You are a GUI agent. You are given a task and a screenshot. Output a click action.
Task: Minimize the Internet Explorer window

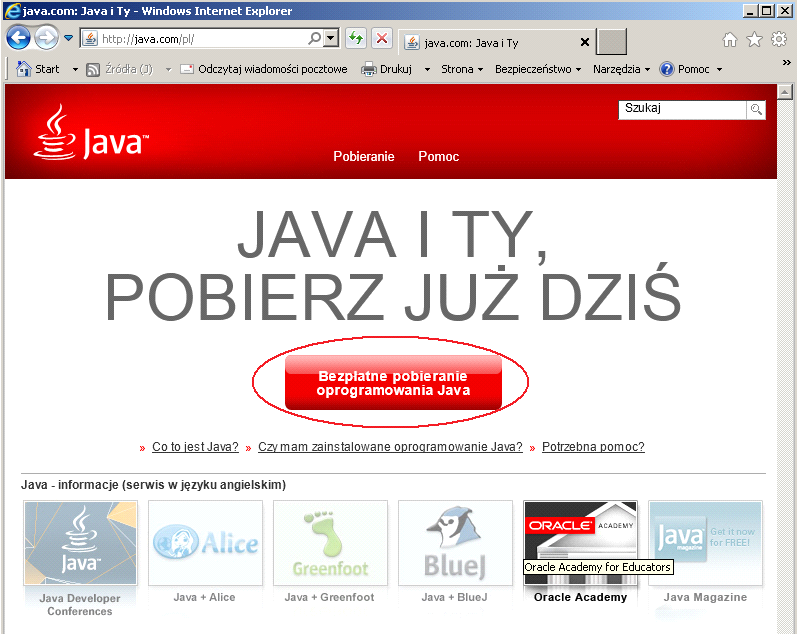point(750,10)
